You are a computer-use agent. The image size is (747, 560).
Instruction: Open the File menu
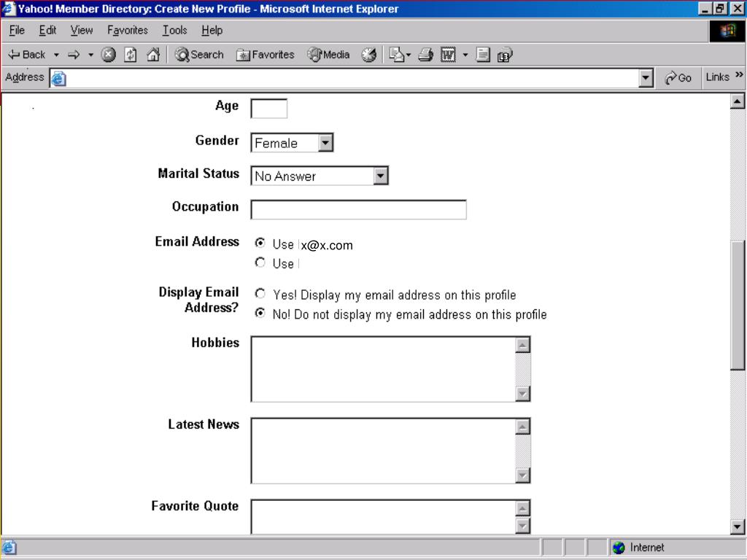click(17, 31)
